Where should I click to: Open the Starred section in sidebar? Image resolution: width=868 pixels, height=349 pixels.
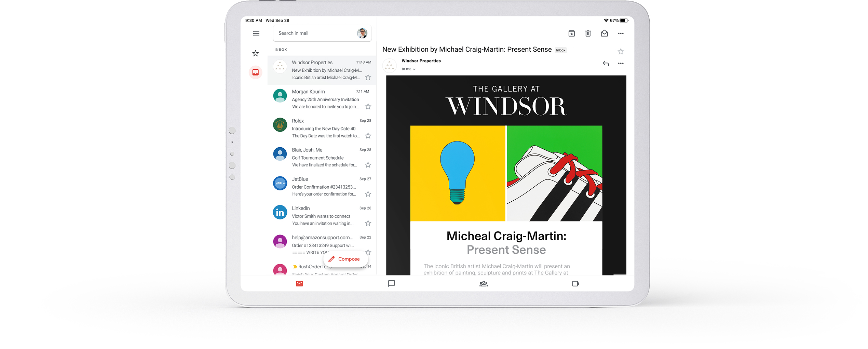[255, 53]
